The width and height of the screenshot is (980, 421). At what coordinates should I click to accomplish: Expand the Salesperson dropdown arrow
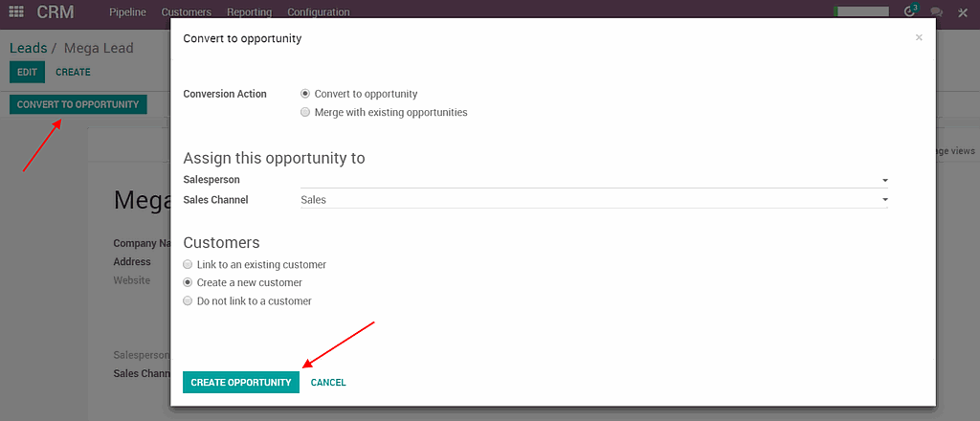(885, 180)
